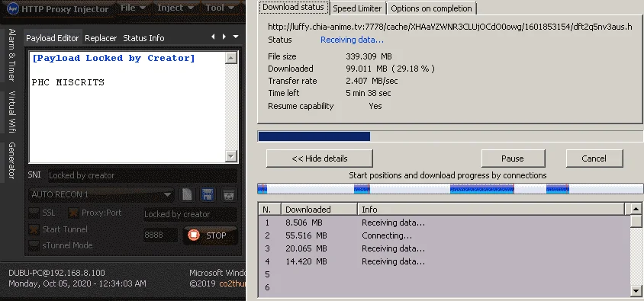Toggle the Start Tunnel checkbox
Viewport: 644px width, 301px height.
tap(34, 229)
